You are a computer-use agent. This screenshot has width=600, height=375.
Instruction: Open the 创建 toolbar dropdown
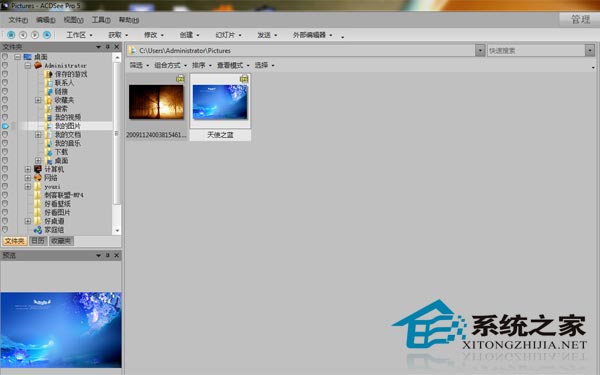pyautogui.click(x=189, y=35)
